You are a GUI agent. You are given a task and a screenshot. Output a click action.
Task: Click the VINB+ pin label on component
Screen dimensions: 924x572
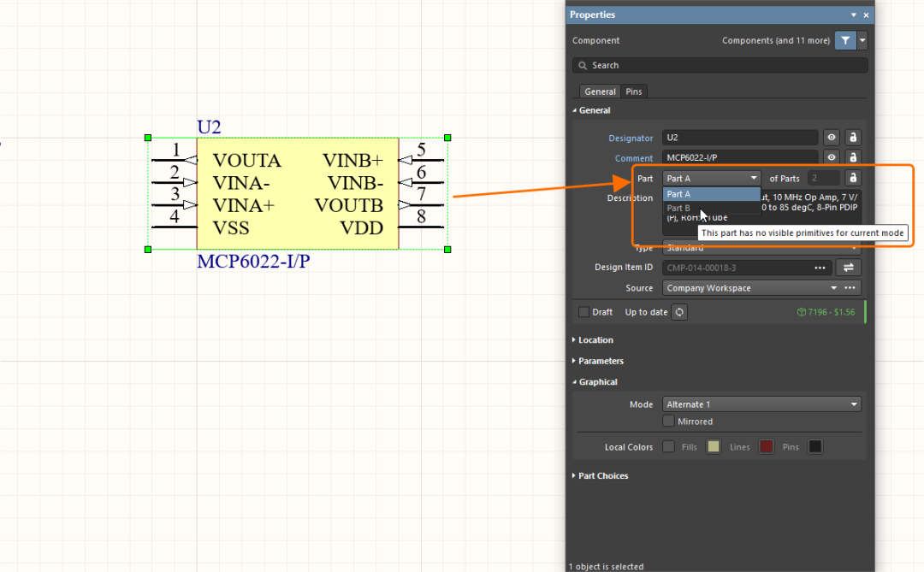pos(352,160)
